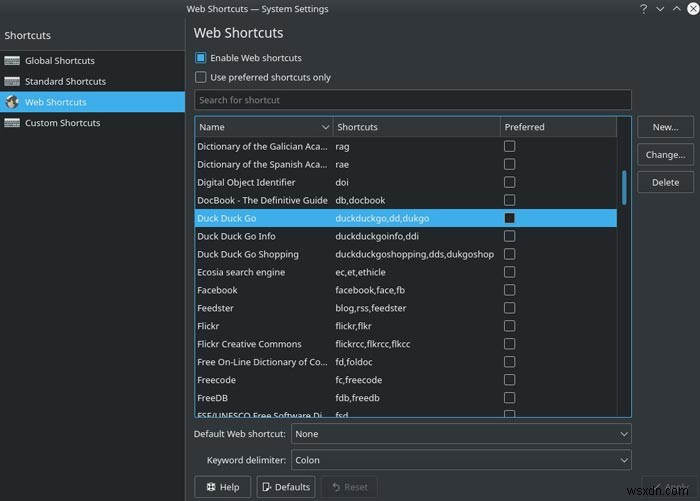This screenshot has width=700, height=501.
Task: Click the Web Shortcuts globe icon
Action: [x=12, y=102]
